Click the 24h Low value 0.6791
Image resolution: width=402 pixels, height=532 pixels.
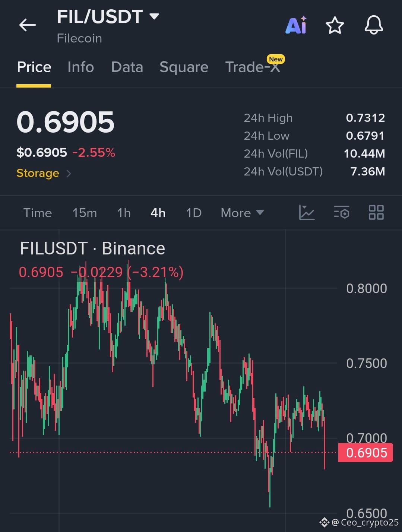pos(365,136)
